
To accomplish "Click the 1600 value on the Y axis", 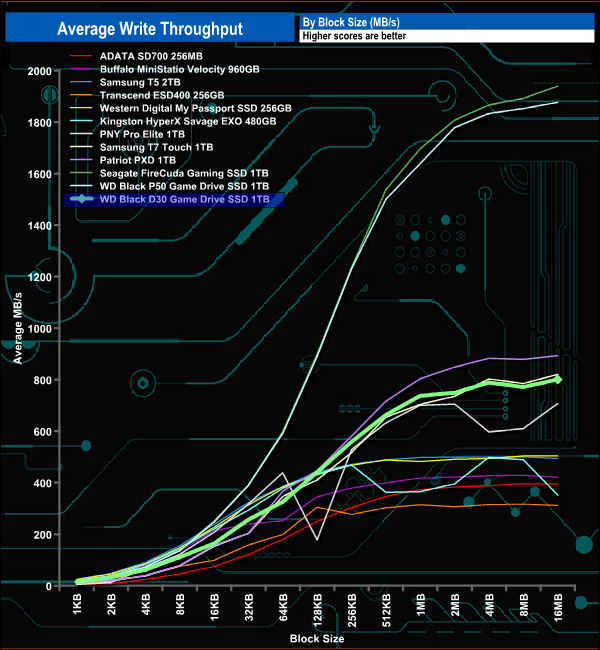I will coord(39,174).
